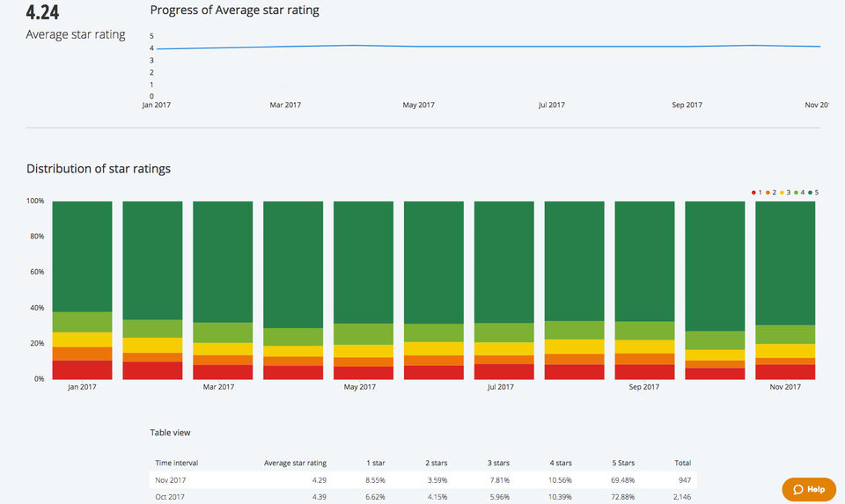Select the Oct 2017 table row
This screenshot has width=845, height=504.
pos(422,497)
